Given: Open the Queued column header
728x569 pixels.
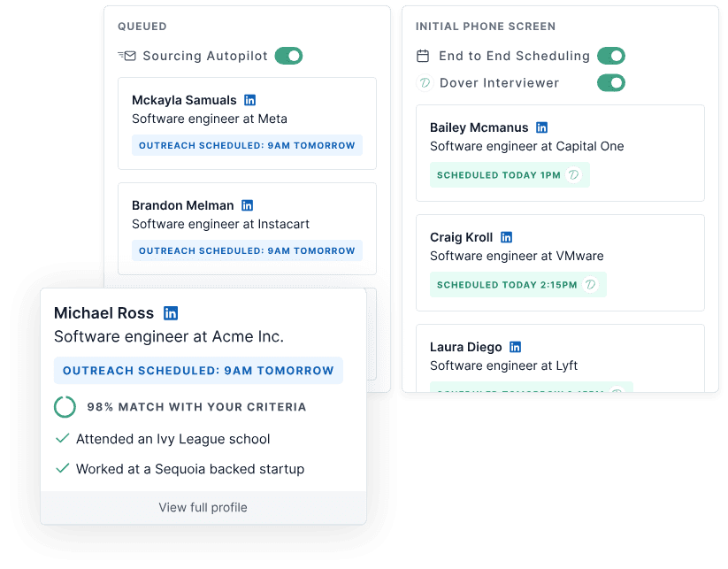Looking at the screenshot, I should (x=141, y=26).
